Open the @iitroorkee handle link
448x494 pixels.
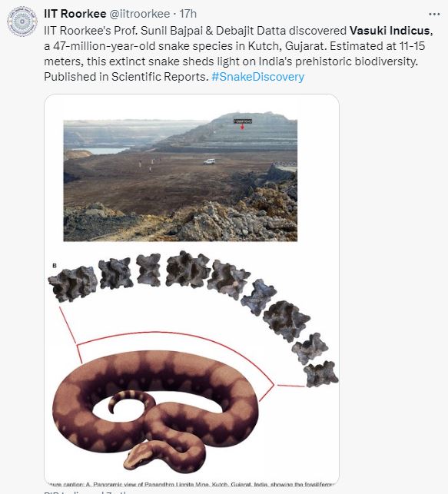tap(140, 14)
